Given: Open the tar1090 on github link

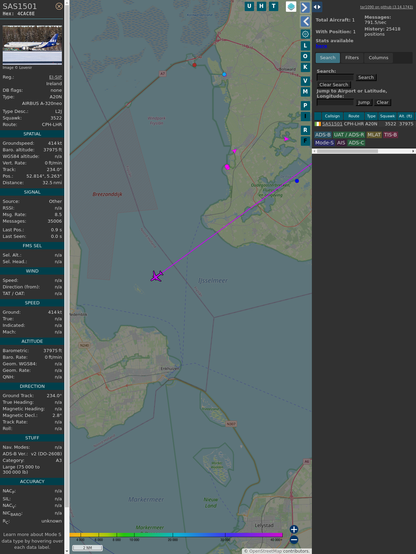Looking at the screenshot, I should [386, 7].
